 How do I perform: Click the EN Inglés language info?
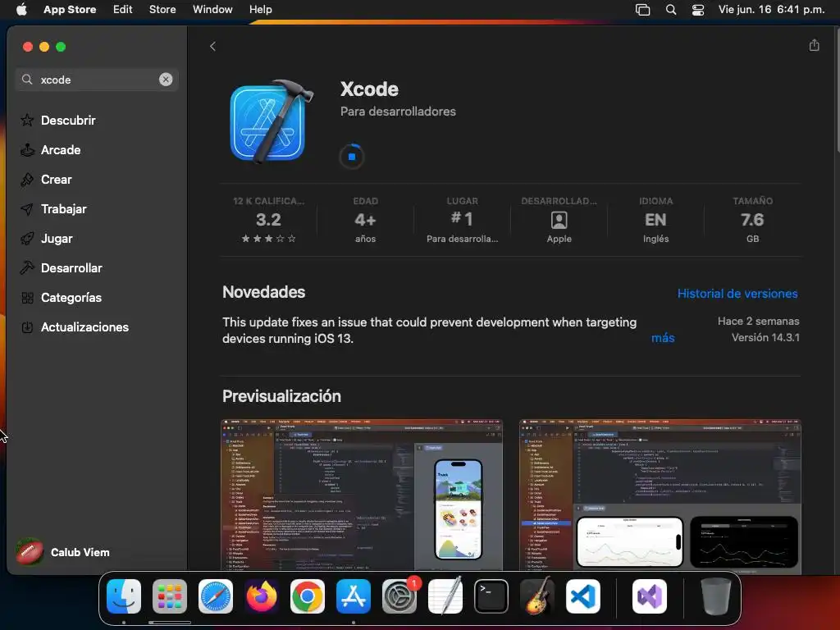[x=655, y=220]
